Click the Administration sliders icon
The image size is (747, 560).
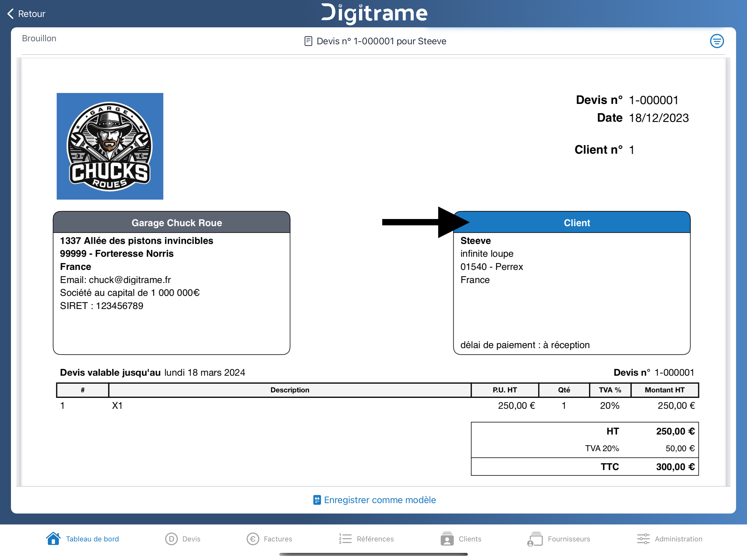643,539
